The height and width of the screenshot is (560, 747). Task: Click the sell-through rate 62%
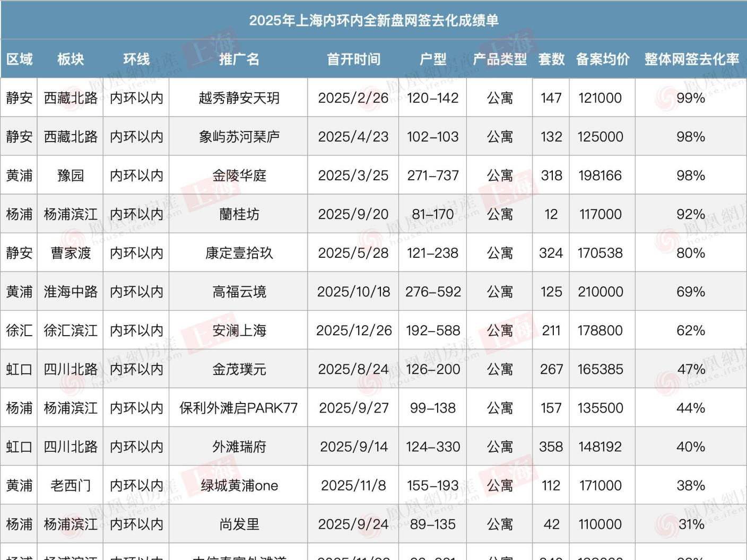[691, 330]
